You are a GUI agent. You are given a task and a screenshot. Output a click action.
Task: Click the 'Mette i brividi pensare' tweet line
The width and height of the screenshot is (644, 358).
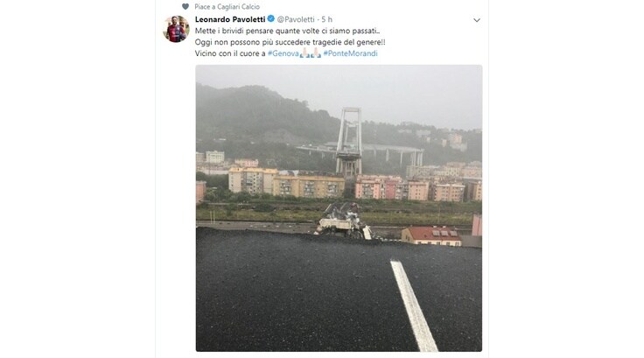tap(288, 31)
